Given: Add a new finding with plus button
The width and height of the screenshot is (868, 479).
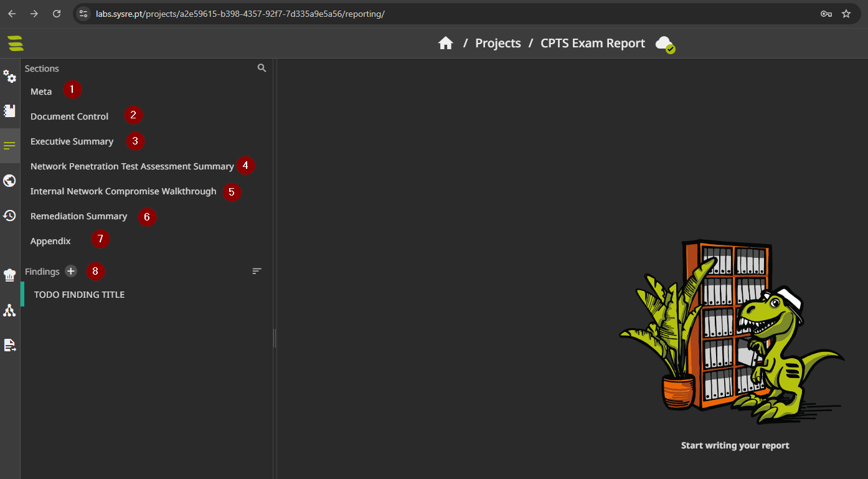Looking at the screenshot, I should 71,271.
